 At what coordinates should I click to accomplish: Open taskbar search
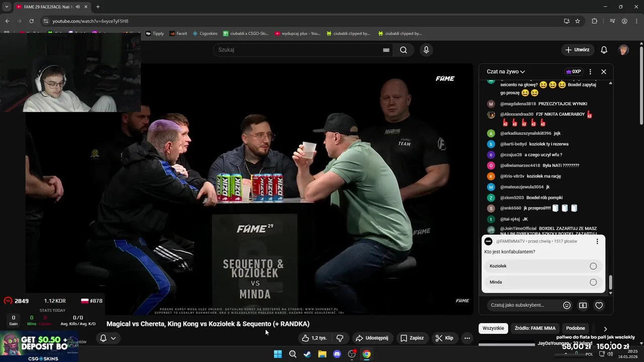pyautogui.click(x=292, y=354)
